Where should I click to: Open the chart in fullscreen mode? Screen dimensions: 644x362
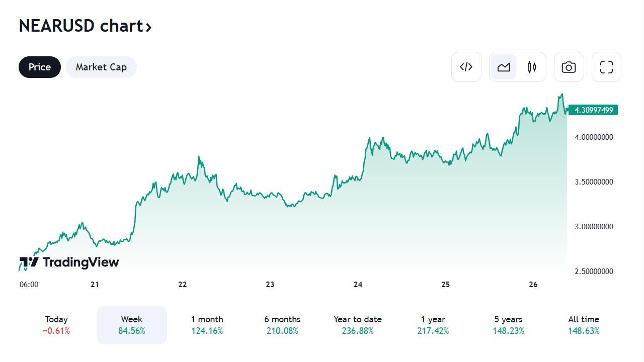click(x=606, y=67)
